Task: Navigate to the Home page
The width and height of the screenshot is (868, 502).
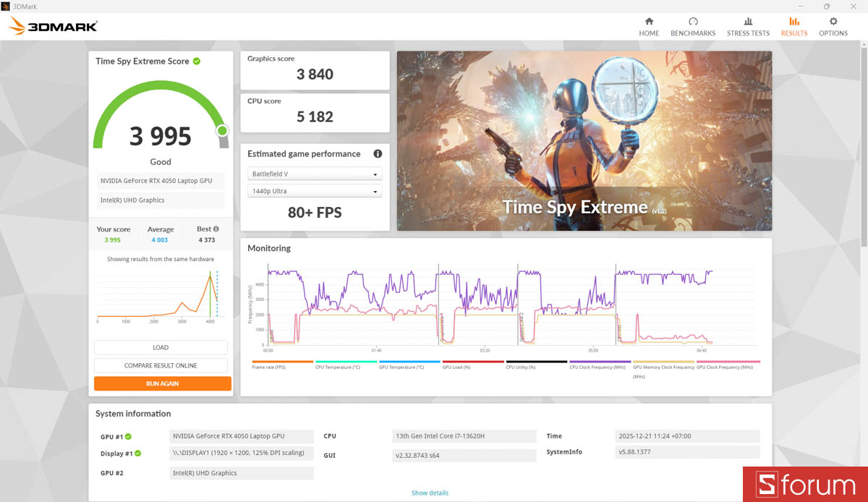Action: click(x=649, y=26)
